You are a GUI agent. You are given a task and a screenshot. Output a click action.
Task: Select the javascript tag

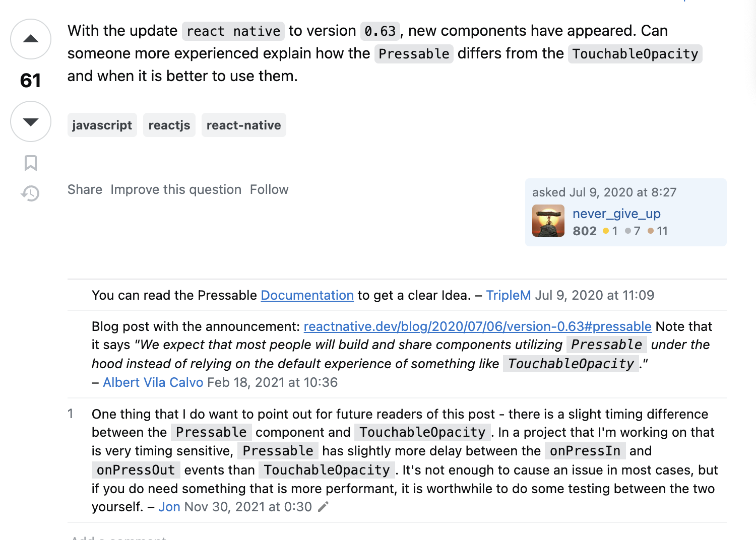pyautogui.click(x=102, y=125)
